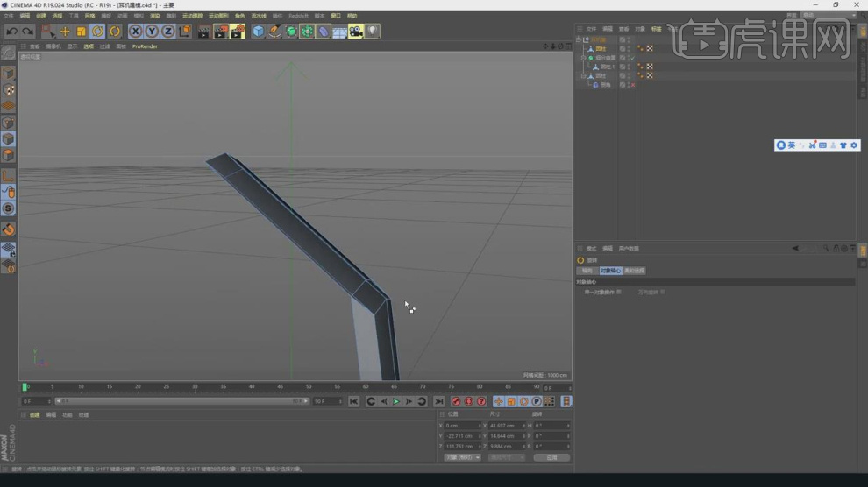Toggle green checkmark on subdivision surface object
Screen dimensions: 868x487
tap(632, 58)
